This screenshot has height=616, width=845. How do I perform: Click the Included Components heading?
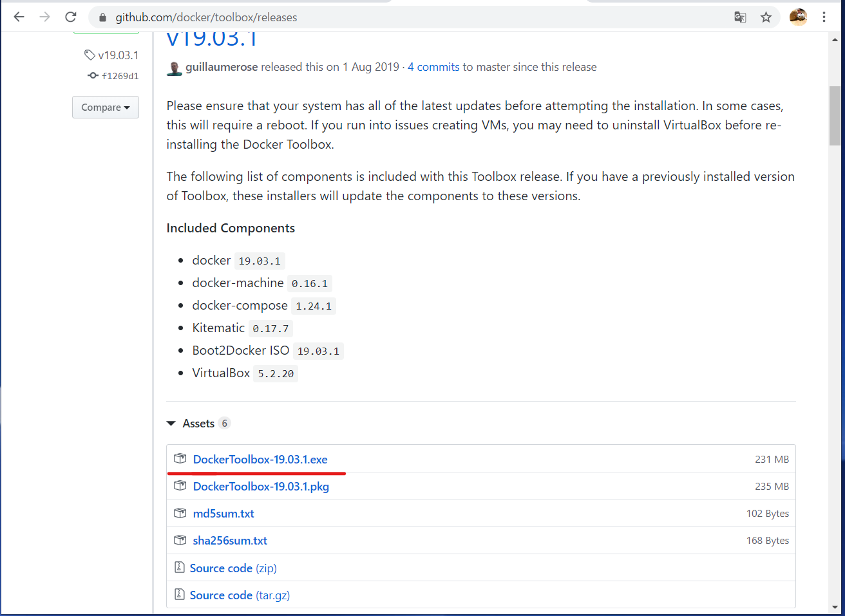point(231,228)
